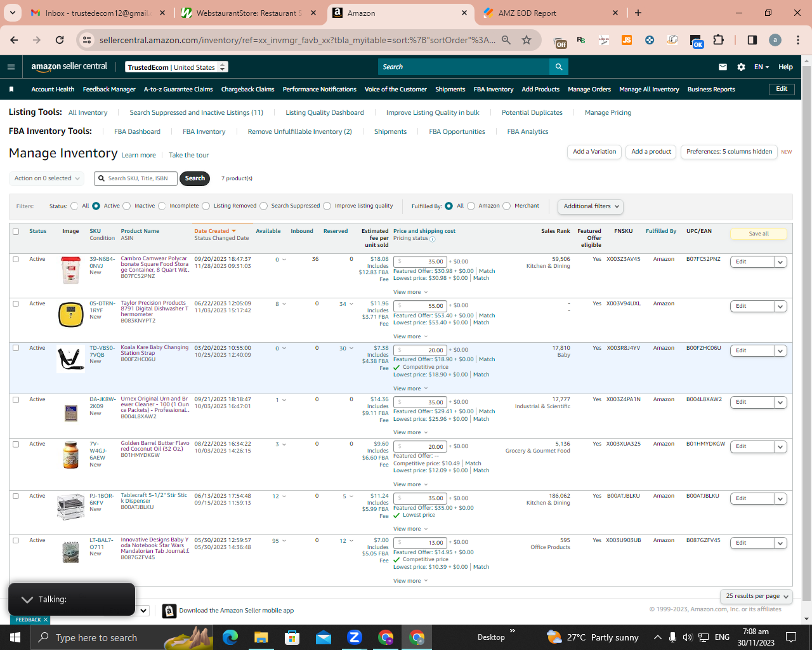Click price input field for Golden Barrel row

pyautogui.click(x=420, y=446)
